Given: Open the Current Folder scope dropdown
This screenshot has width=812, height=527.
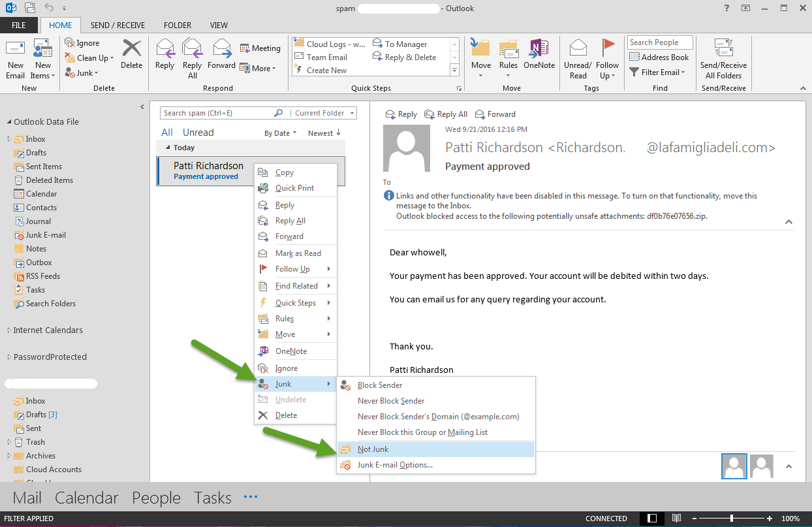Looking at the screenshot, I should pos(322,113).
